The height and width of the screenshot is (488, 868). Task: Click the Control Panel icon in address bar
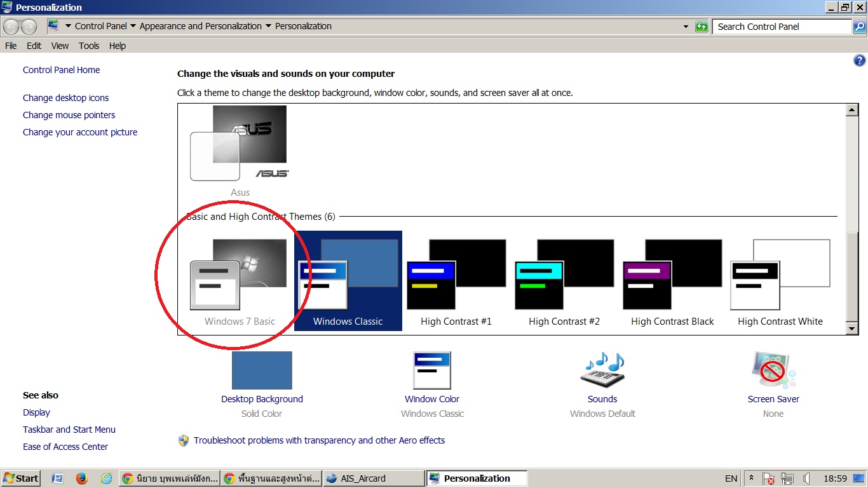point(53,26)
